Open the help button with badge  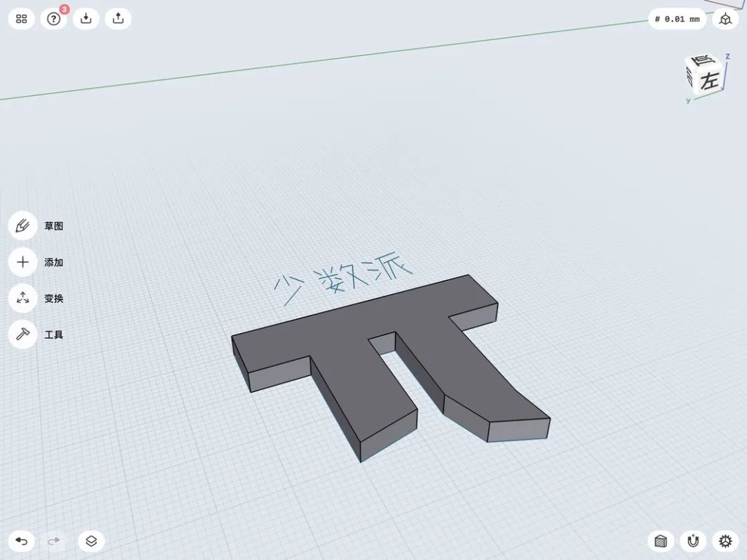pos(54,19)
